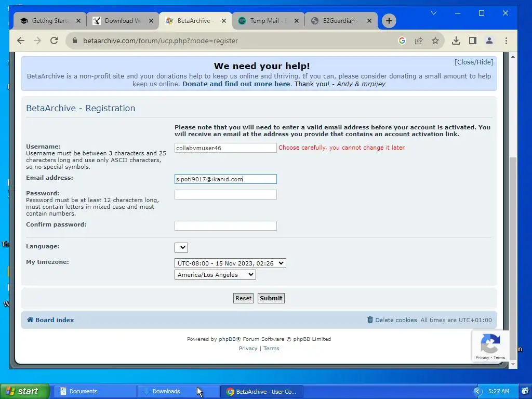Expand hidden system tray icons arrow

pyautogui.click(x=478, y=392)
